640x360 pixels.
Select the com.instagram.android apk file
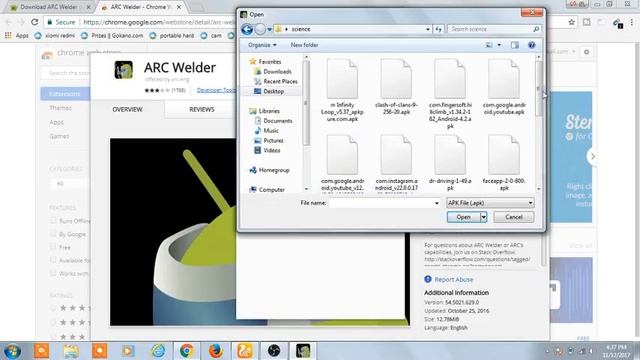(396, 163)
